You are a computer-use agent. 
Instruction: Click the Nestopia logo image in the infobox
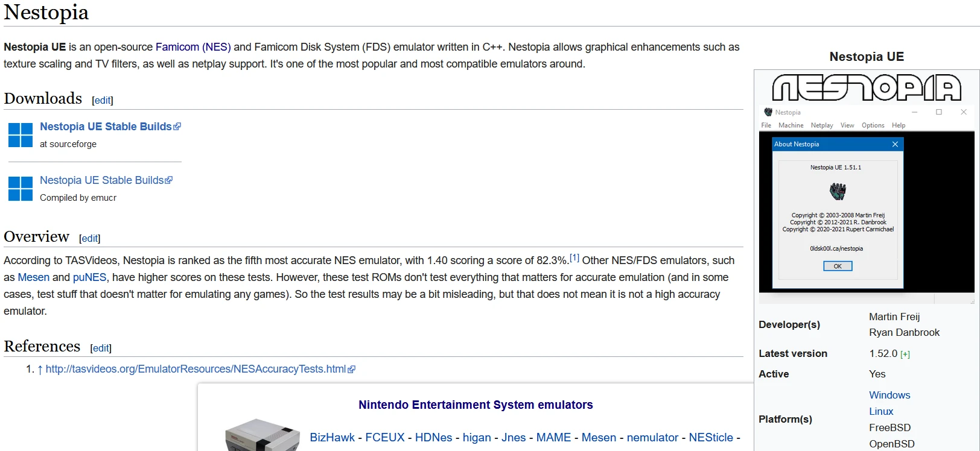(x=867, y=87)
